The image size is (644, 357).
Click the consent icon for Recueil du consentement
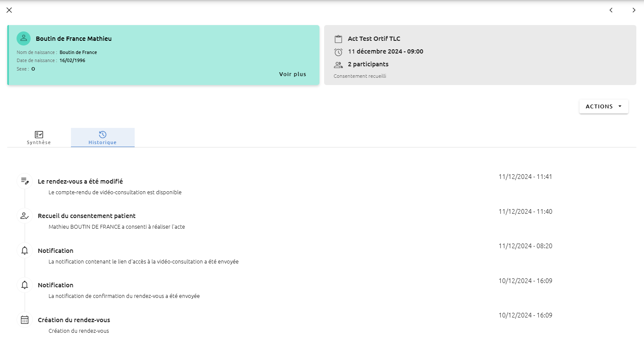pos(25,216)
